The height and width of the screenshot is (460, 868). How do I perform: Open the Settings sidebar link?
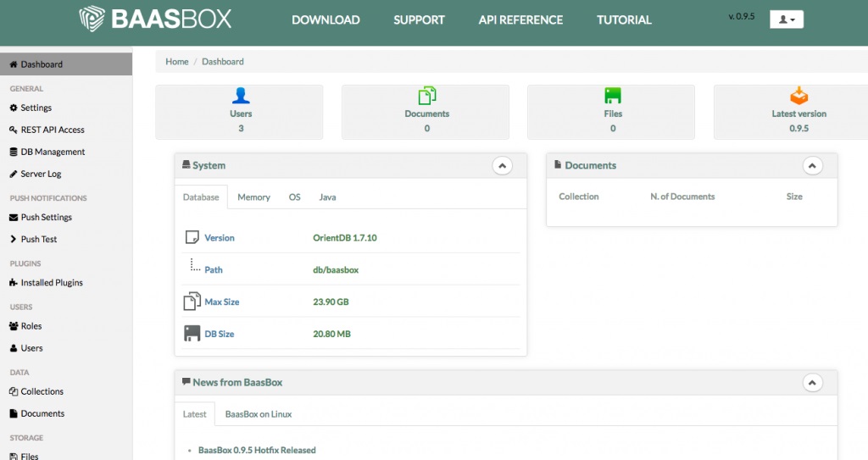pyautogui.click(x=36, y=108)
